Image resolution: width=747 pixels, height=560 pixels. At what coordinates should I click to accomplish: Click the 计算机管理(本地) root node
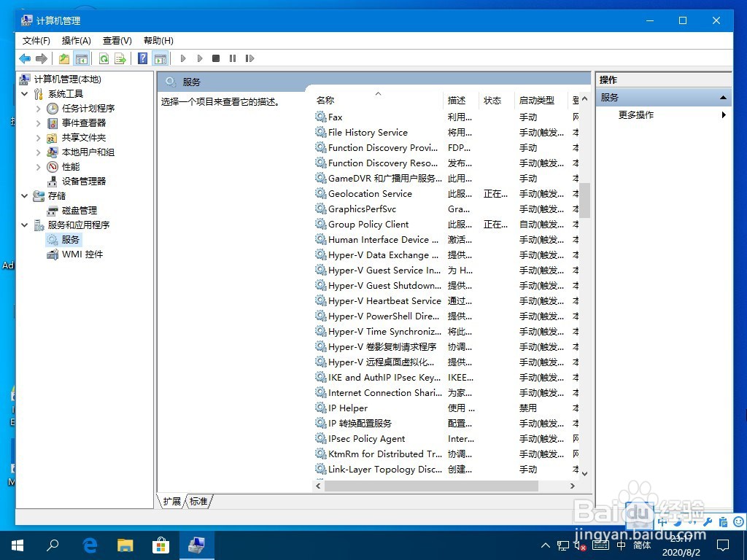[68, 79]
